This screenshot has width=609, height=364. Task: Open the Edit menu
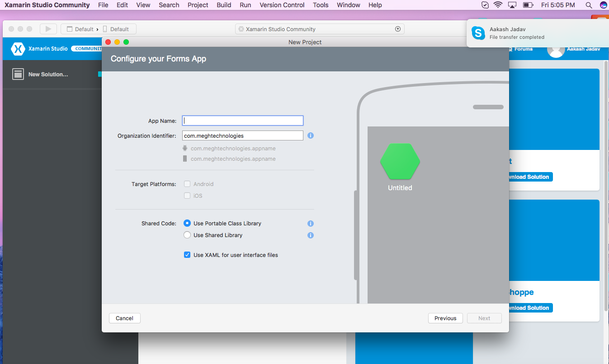[122, 5]
